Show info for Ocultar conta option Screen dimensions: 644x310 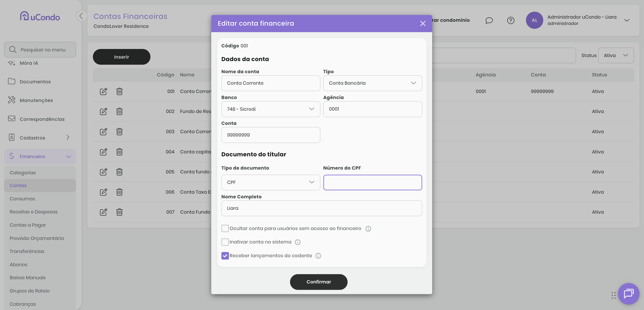click(x=368, y=228)
